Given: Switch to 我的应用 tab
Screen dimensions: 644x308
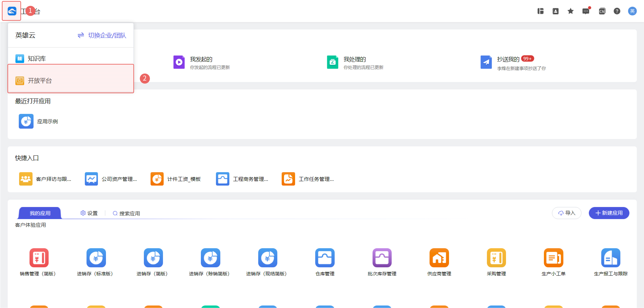Looking at the screenshot, I should 40,213.
